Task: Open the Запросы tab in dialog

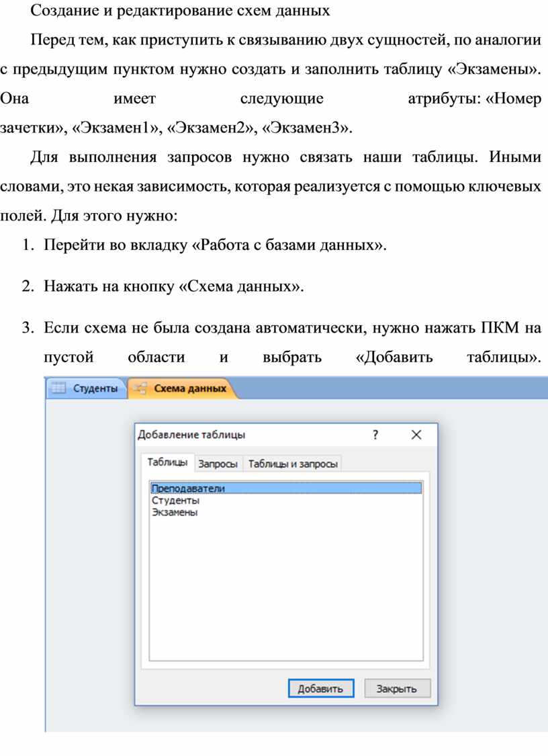Action: point(218,464)
